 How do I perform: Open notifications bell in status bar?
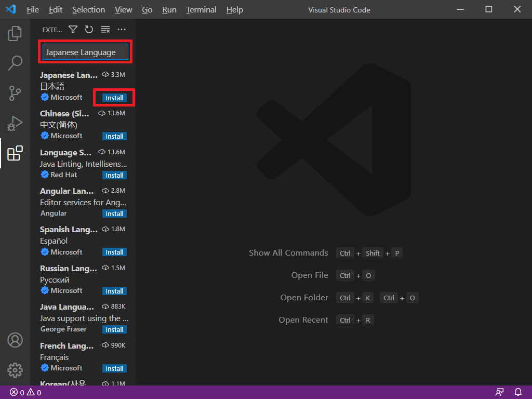pos(518,392)
